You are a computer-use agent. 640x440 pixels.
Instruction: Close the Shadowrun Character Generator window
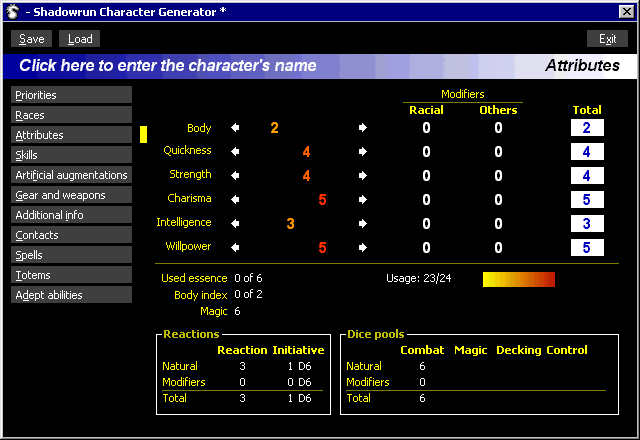[x=627, y=12]
